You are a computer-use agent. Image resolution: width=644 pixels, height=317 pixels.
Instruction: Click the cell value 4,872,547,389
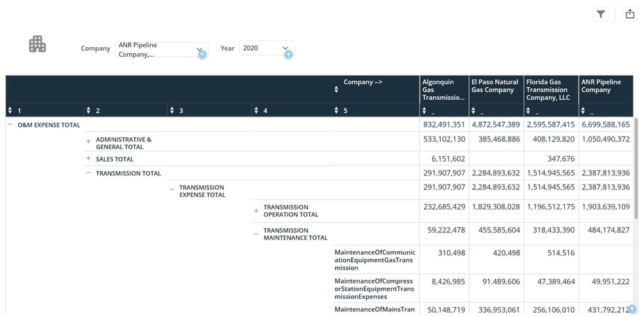click(496, 125)
